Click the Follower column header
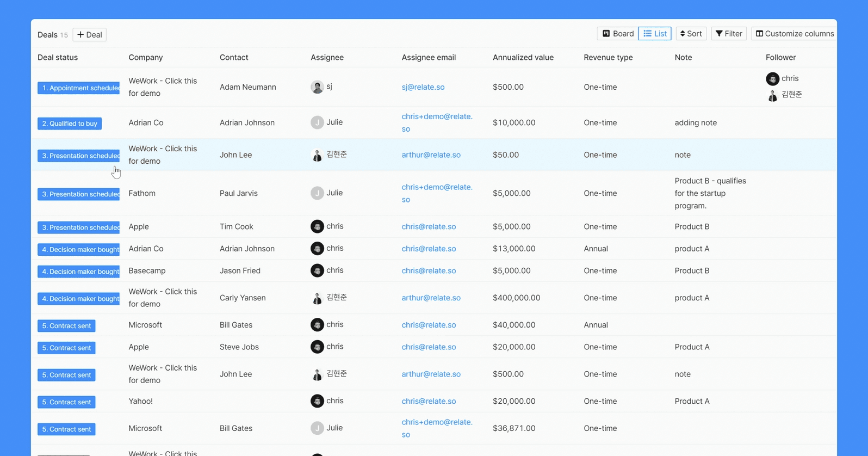The image size is (868, 456). 780,57
